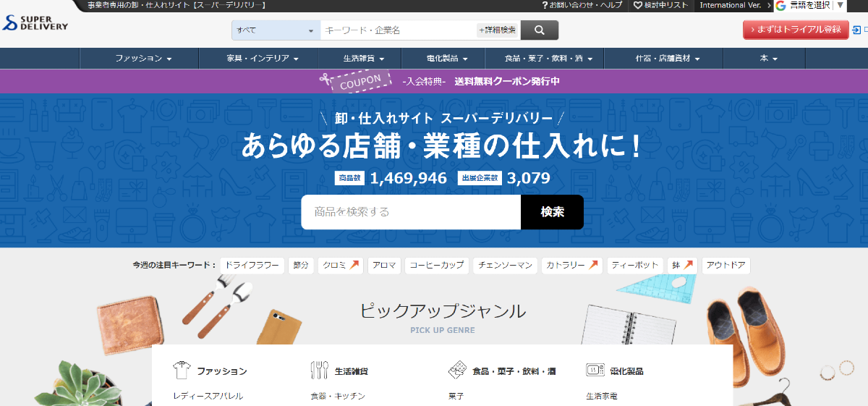The image size is (868, 406).
Task: Open the 電化製品 genre heading
Action: [x=626, y=371]
